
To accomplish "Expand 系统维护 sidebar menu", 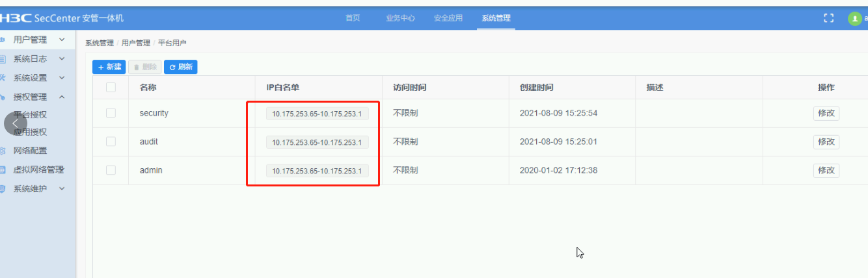I will 38,189.
